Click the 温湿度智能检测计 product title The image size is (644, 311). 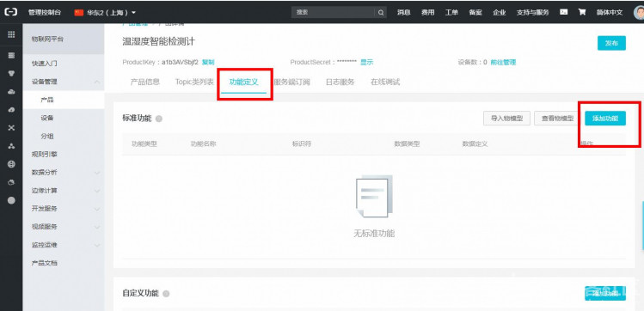[158, 41]
